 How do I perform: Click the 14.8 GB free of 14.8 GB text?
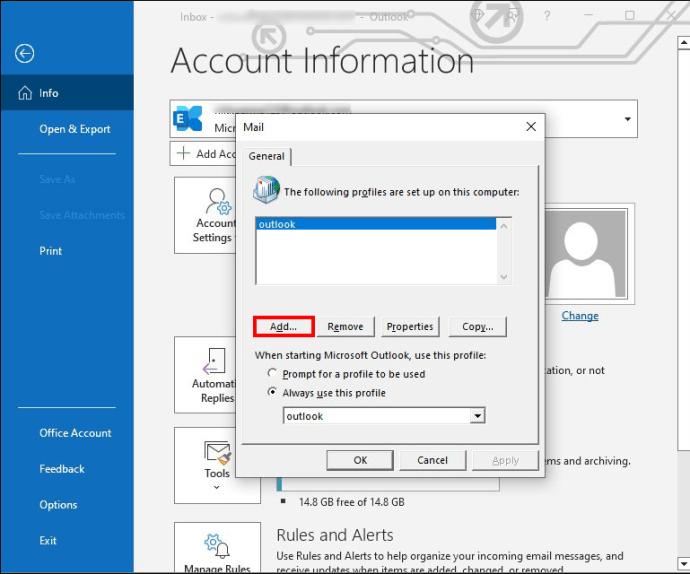pos(352,502)
